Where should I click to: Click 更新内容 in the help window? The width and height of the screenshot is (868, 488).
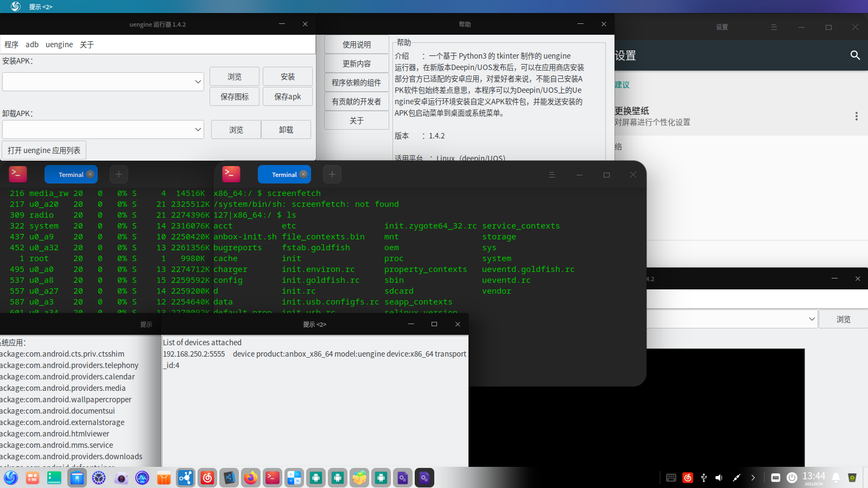[x=357, y=64]
